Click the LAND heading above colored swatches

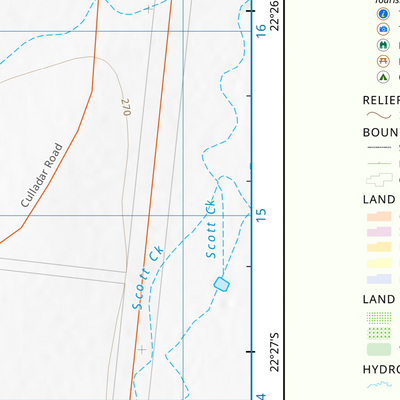379,200
